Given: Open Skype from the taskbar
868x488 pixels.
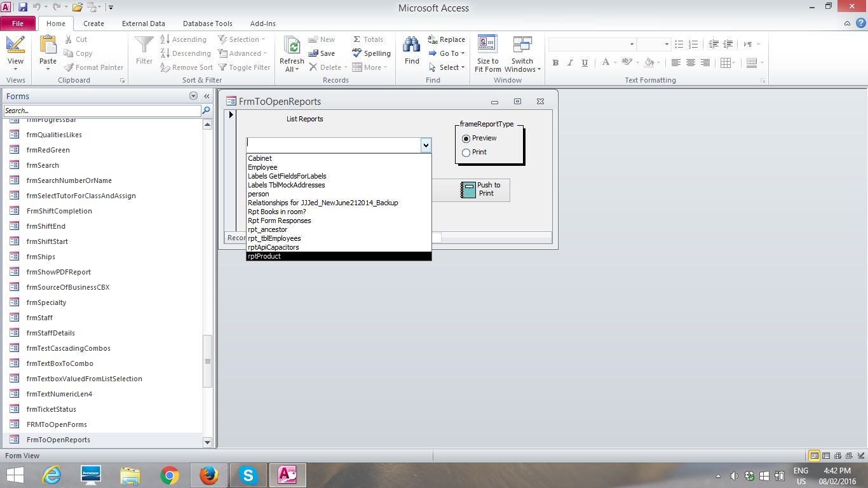Looking at the screenshot, I should pyautogui.click(x=248, y=475).
